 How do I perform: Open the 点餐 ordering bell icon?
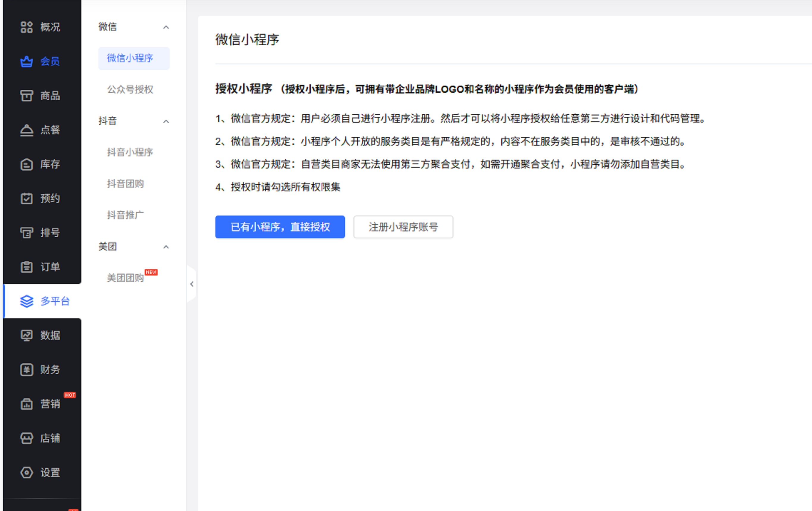coord(27,130)
